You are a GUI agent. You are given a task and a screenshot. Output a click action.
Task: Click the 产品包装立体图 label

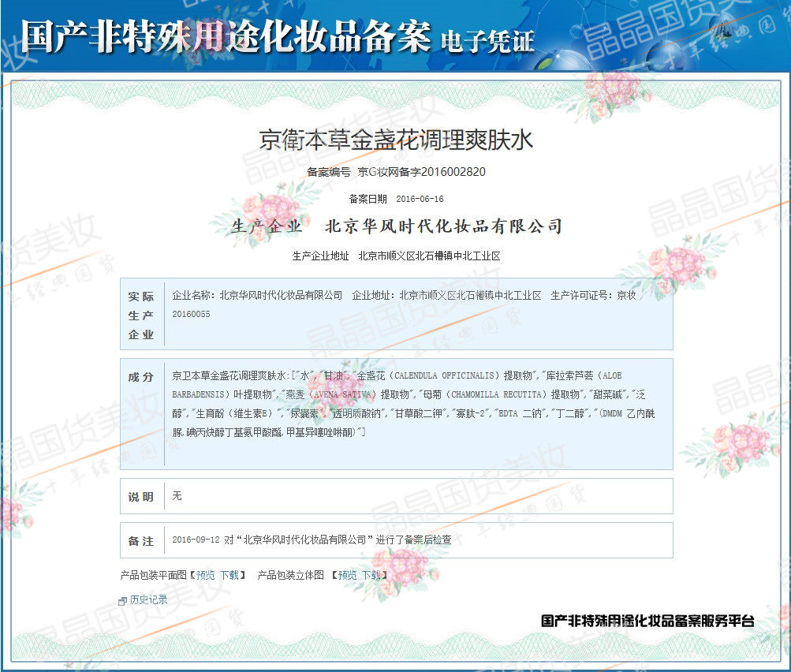click(290, 575)
